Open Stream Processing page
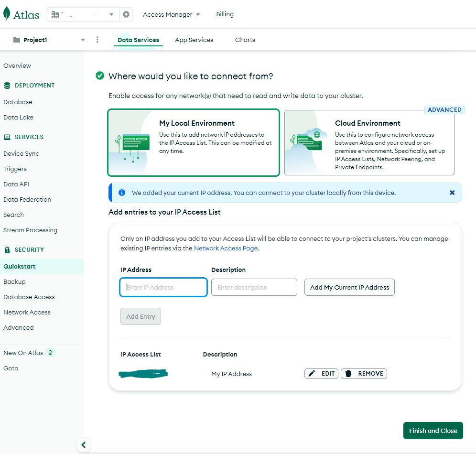 pos(30,230)
